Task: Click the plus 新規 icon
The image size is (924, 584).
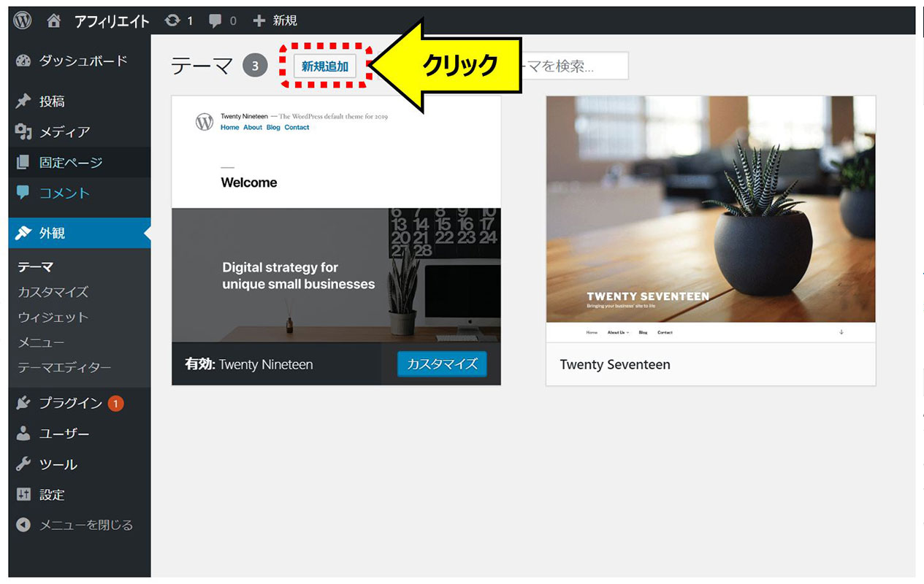Action: point(259,20)
